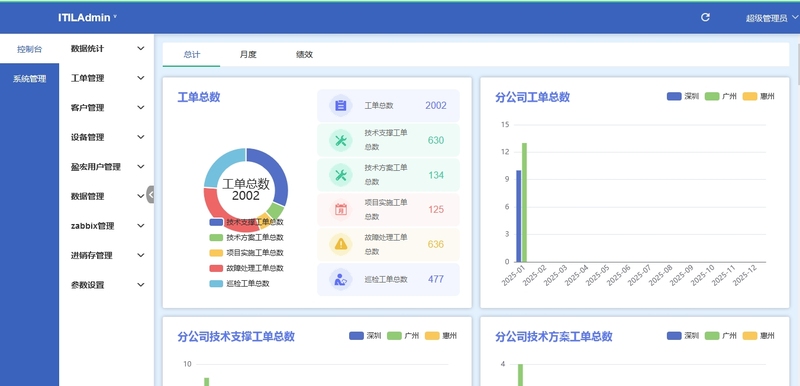Toggle 惠州 series in 分公司技术支撑工单总数 chart
Viewport: 800px width, 386px height.
tap(441, 336)
